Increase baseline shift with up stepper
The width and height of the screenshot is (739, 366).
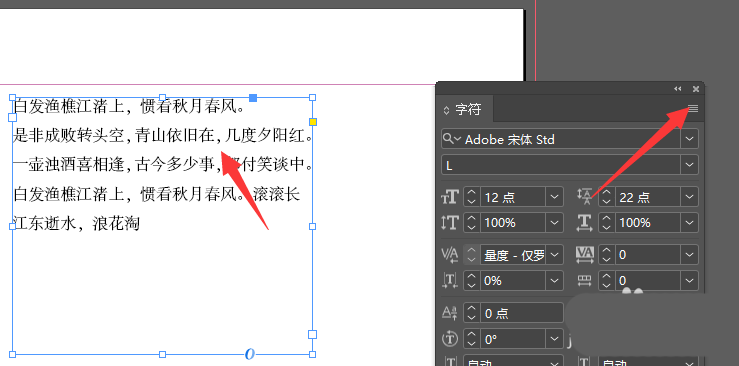pos(471,309)
